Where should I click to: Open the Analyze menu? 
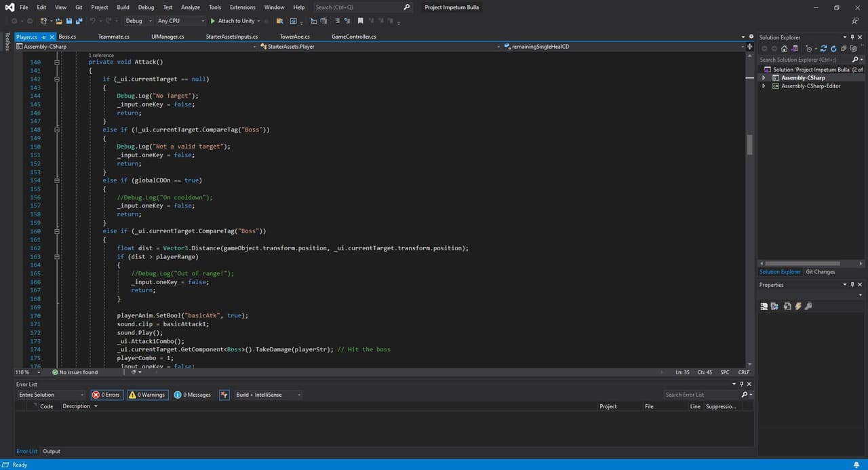(x=190, y=7)
